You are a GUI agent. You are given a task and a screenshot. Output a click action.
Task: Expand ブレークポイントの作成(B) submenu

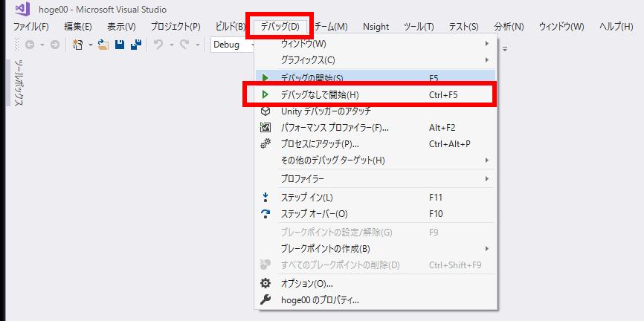[376, 248]
